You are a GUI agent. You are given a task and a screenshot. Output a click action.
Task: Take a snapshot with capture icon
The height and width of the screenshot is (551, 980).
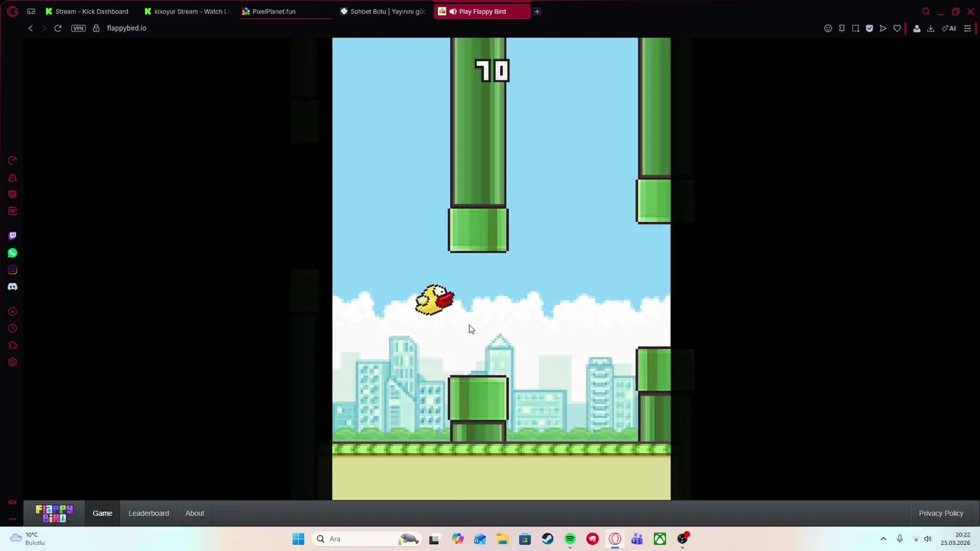855,28
